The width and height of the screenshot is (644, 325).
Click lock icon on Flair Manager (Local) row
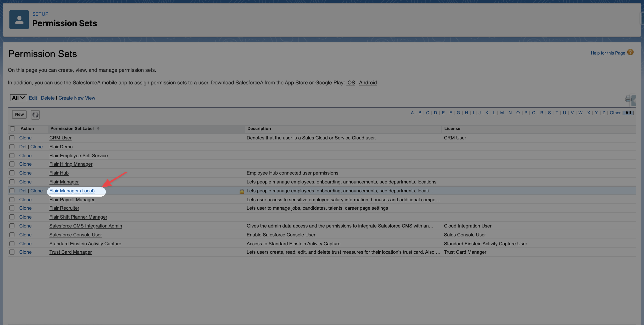242,191
